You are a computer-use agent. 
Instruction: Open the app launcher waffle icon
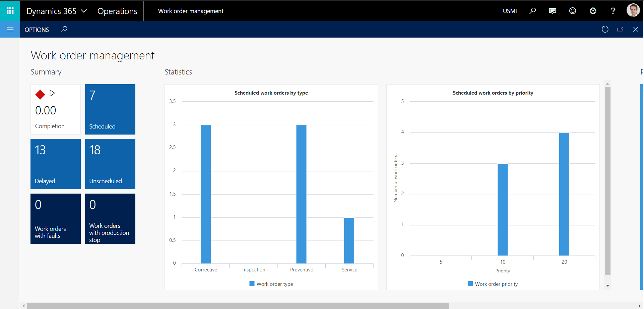point(10,10)
